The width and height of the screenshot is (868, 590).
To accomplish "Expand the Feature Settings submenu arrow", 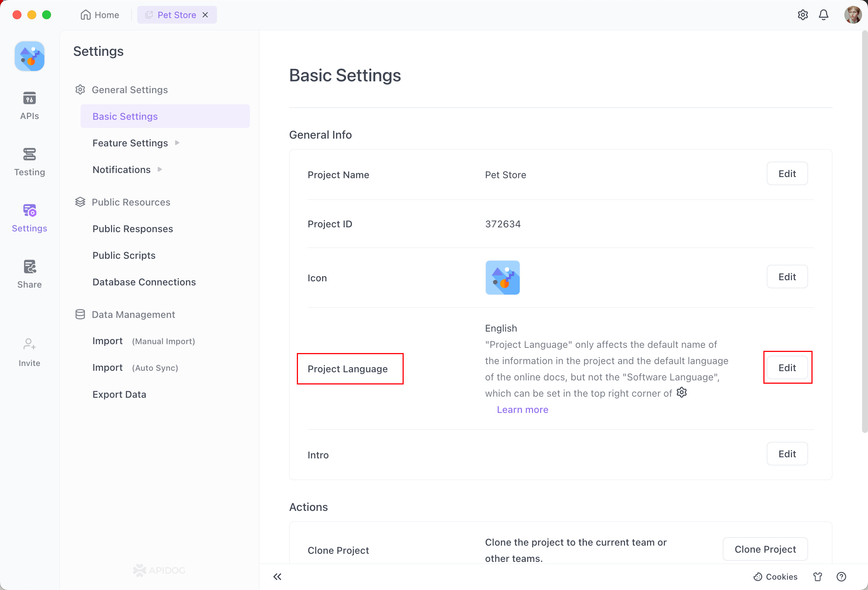I will 177,143.
